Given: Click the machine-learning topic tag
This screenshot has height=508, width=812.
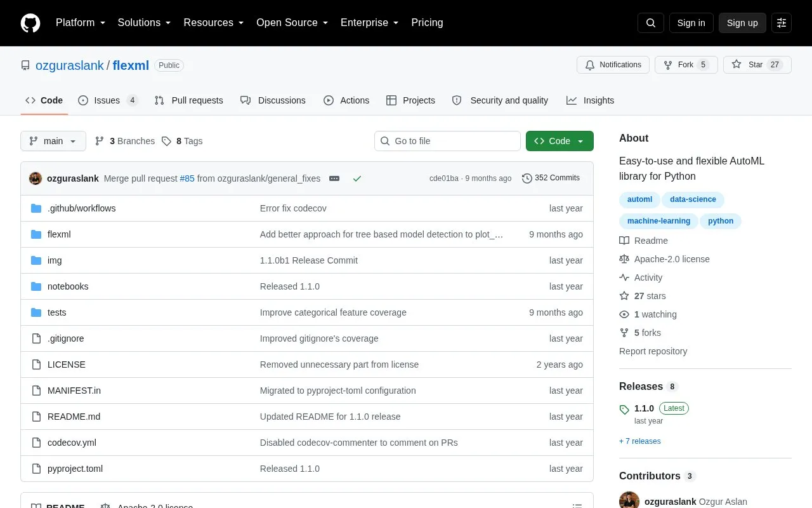Looking at the screenshot, I should (x=658, y=221).
